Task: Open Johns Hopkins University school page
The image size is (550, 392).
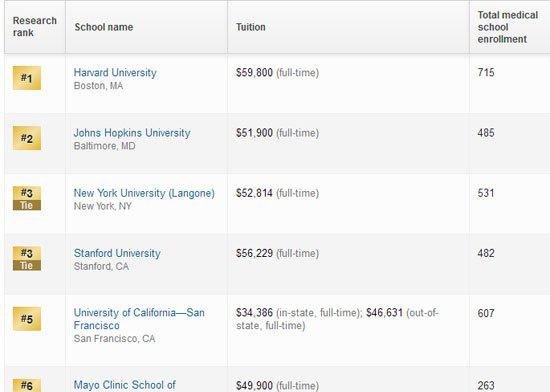Action: click(132, 133)
